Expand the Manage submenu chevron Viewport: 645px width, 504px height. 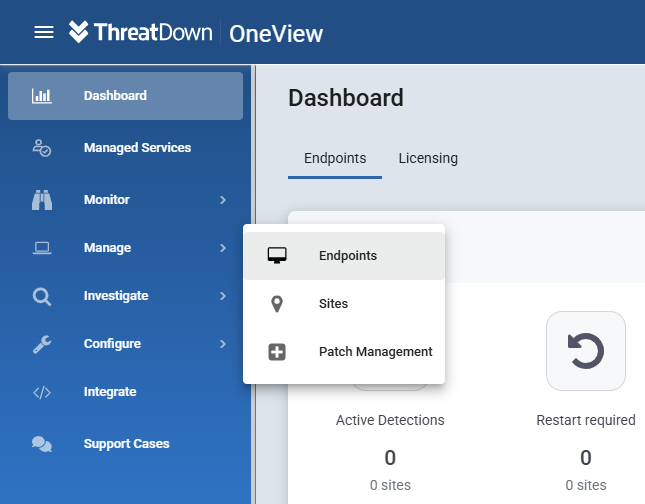click(223, 248)
